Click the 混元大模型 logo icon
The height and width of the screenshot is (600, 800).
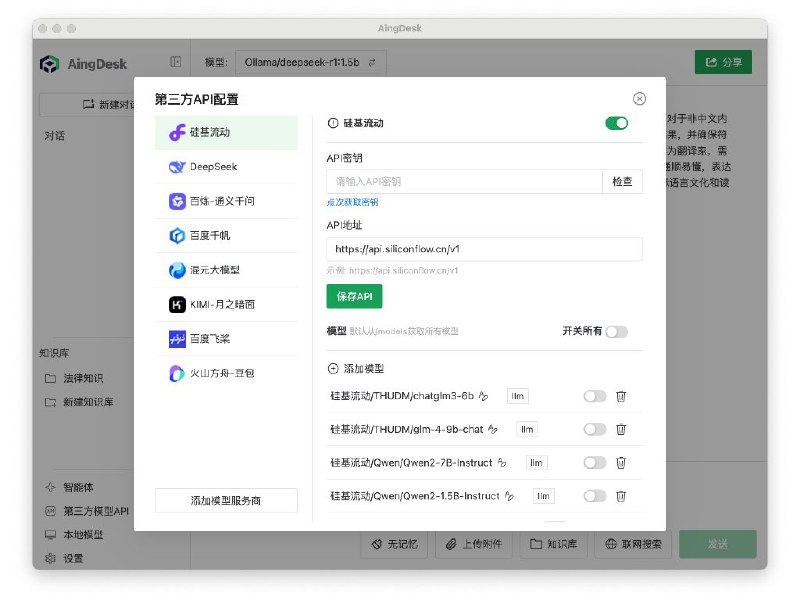[x=177, y=270]
